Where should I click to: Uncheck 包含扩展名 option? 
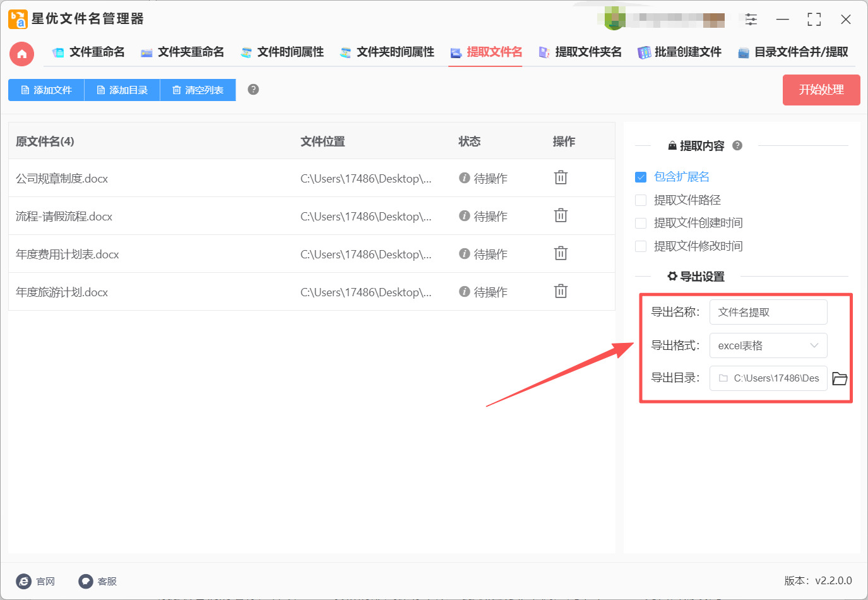pos(641,177)
